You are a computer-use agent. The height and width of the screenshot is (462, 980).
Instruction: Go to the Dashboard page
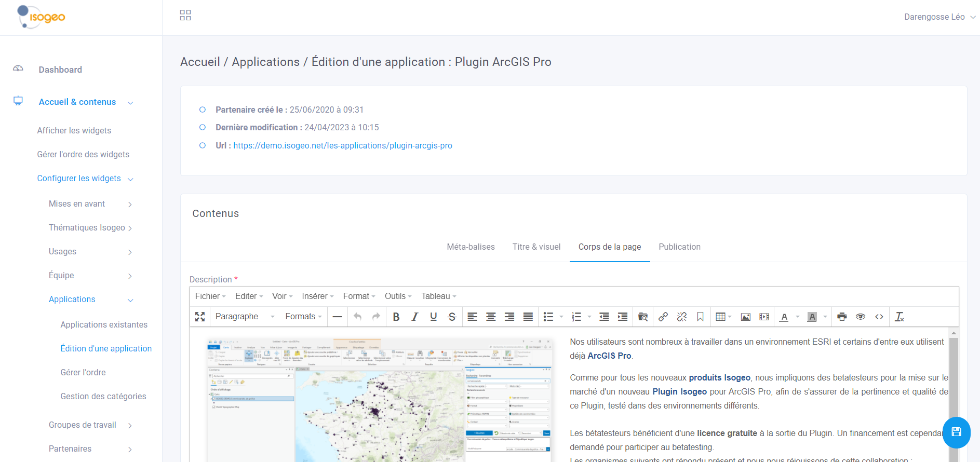coord(60,70)
